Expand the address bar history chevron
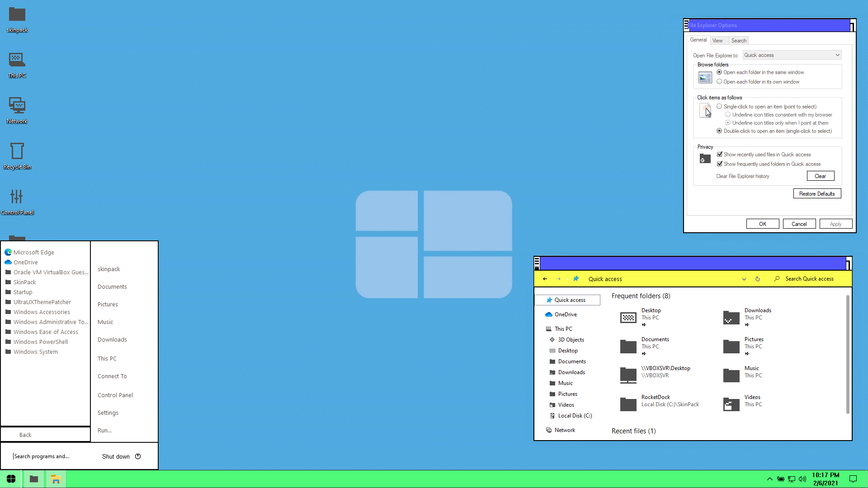The width and height of the screenshot is (868, 488). point(744,279)
